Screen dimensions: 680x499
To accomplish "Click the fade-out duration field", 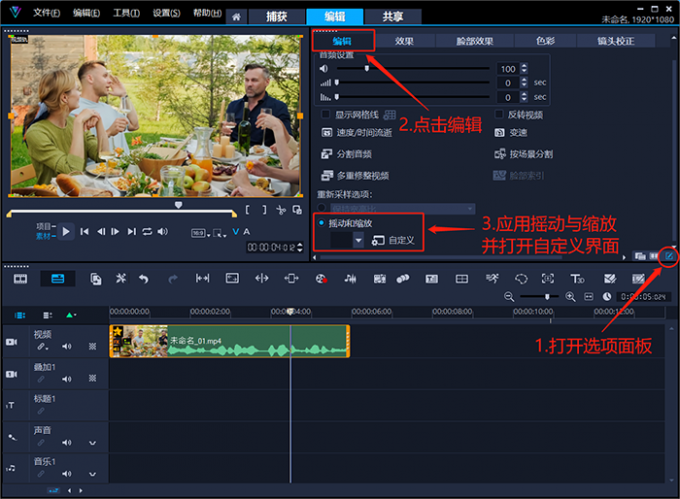I will [508, 98].
